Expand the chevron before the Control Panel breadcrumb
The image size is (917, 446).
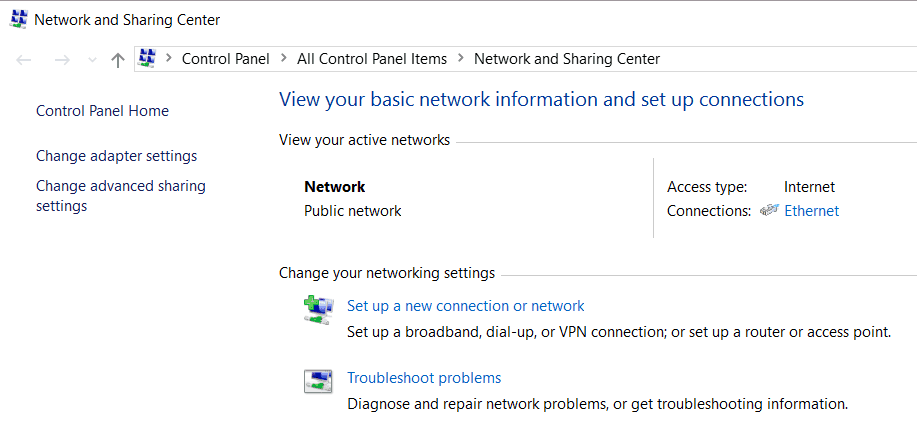point(169,59)
